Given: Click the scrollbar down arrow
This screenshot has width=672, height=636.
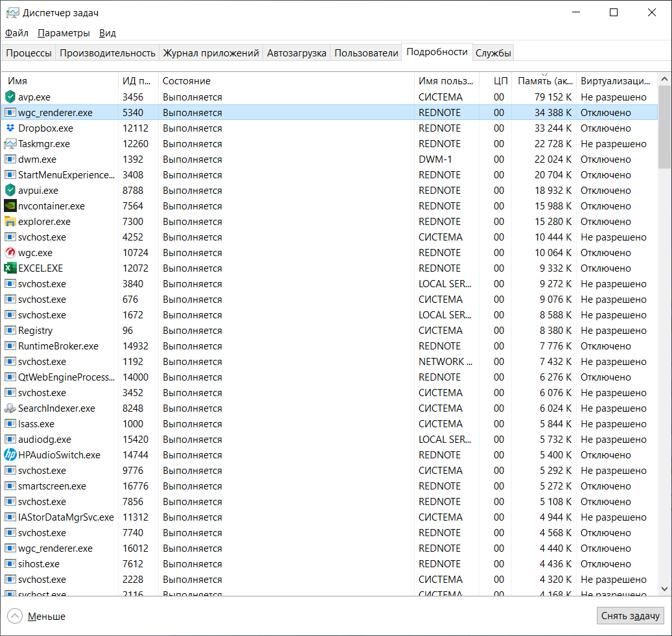Looking at the screenshot, I should [x=664, y=589].
